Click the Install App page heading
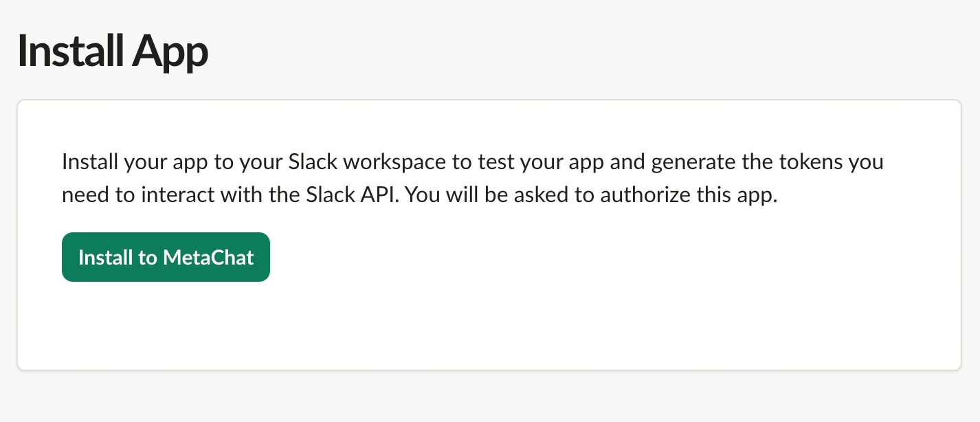 pos(113,52)
